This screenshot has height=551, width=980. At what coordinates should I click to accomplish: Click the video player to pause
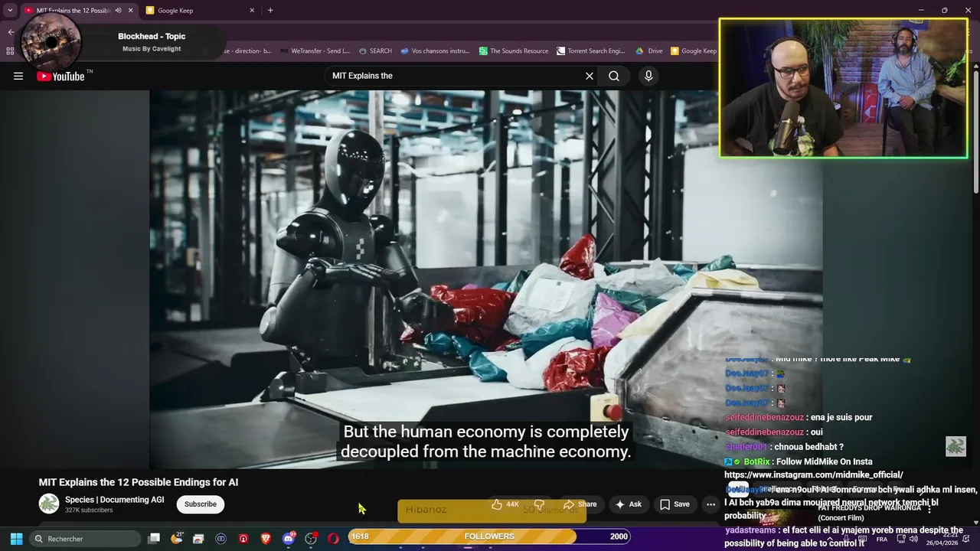(x=486, y=279)
